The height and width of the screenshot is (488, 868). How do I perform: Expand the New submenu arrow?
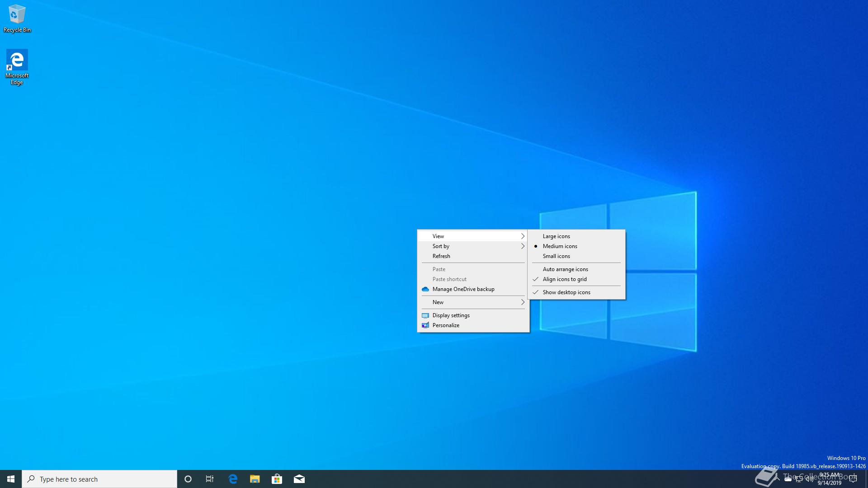click(x=523, y=302)
